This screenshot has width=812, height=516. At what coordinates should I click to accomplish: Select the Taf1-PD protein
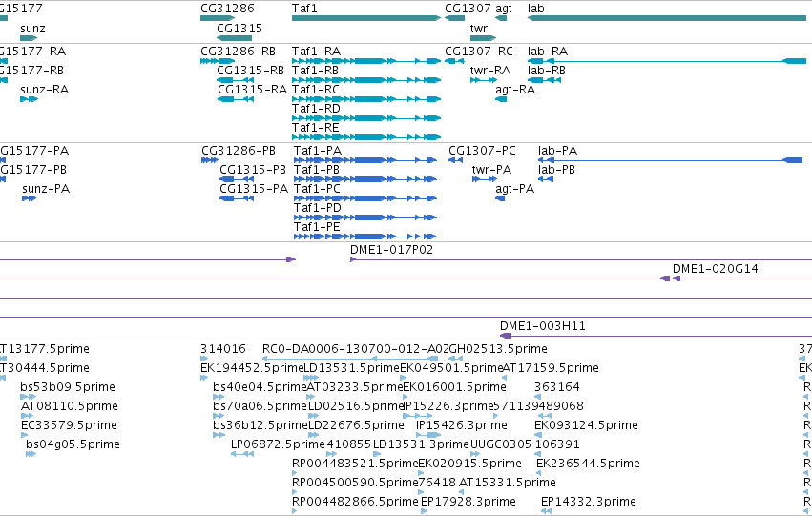[x=365, y=217]
